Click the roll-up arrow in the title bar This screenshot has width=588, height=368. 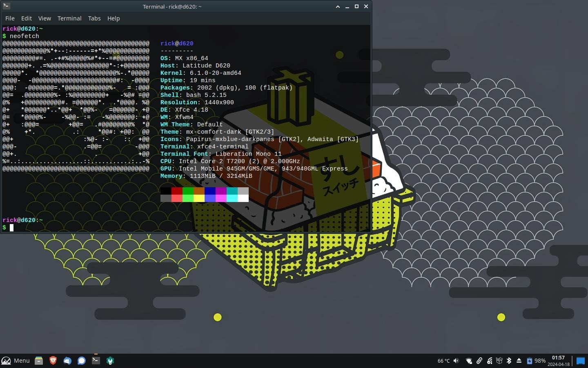[338, 7]
